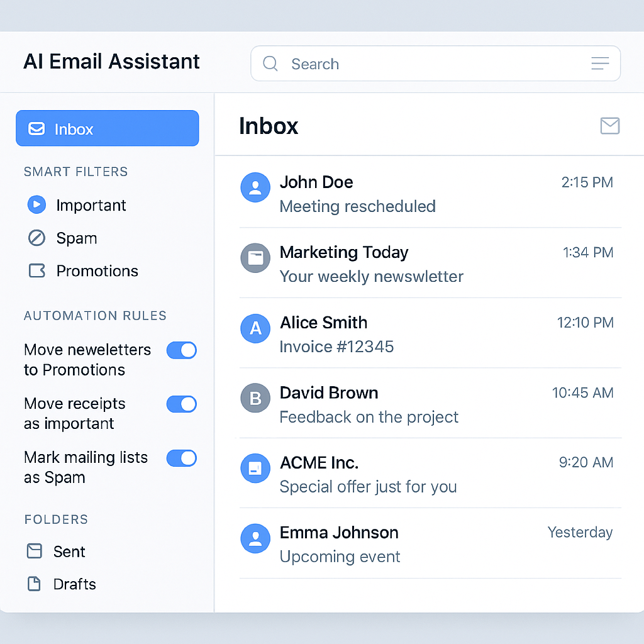Open the Promotions smart filter

[84, 271]
